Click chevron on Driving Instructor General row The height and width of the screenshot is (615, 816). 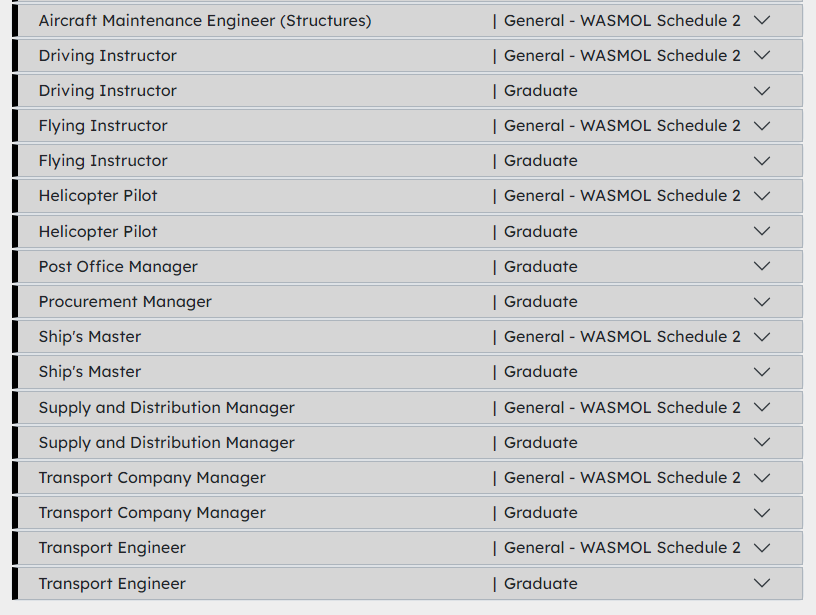click(762, 55)
